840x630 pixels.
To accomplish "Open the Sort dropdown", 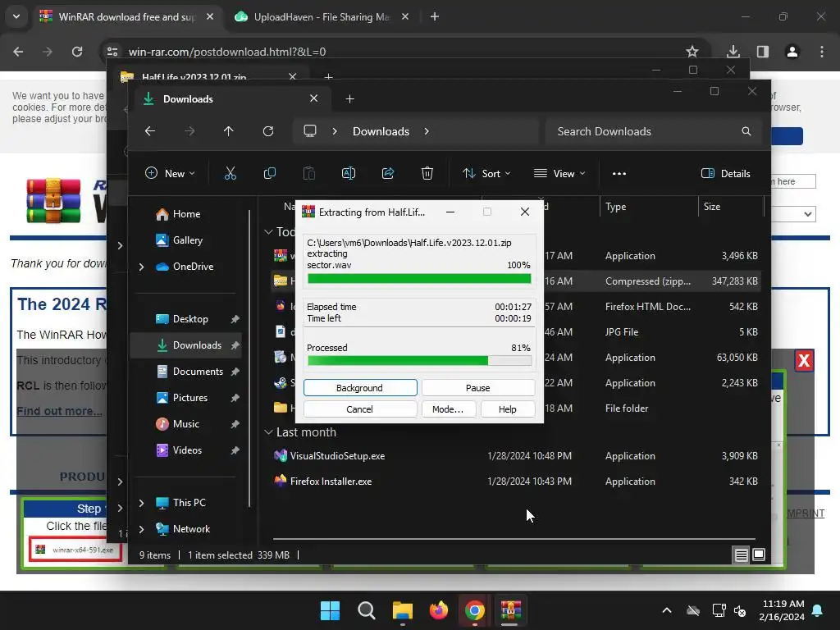I will coord(486,174).
